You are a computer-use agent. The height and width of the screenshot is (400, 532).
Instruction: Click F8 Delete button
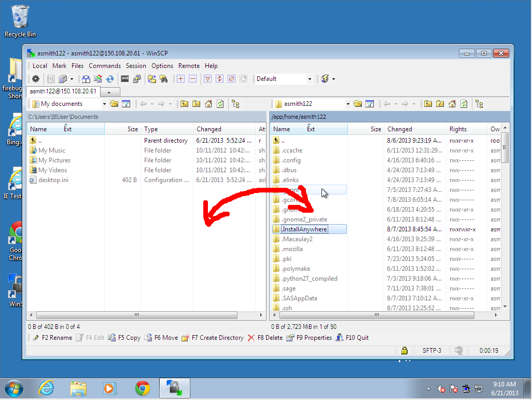[x=265, y=338]
